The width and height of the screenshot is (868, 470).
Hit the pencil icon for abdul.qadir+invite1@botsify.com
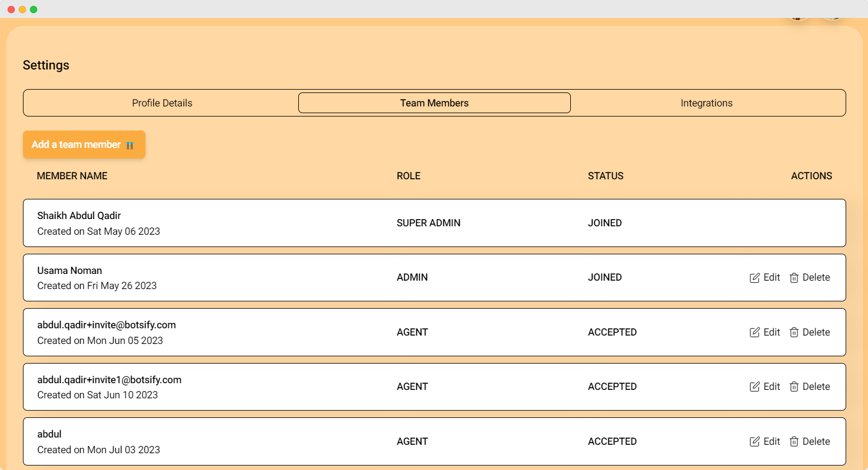(754, 387)
